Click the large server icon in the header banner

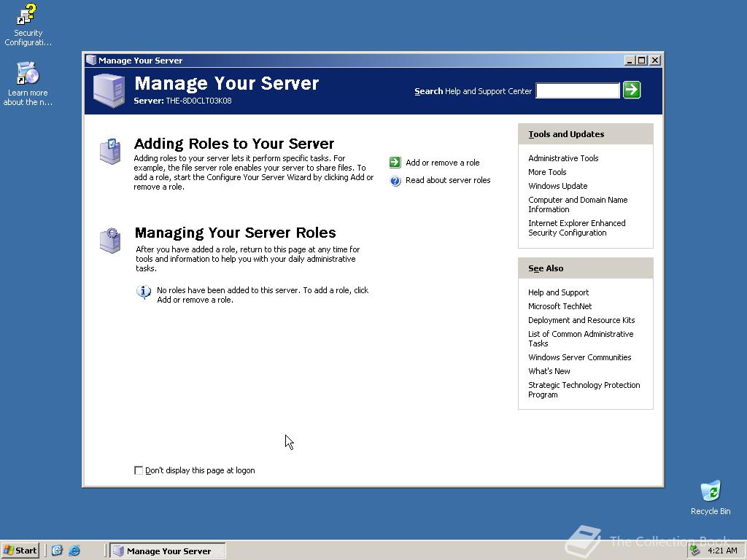[x=109, y=90]
